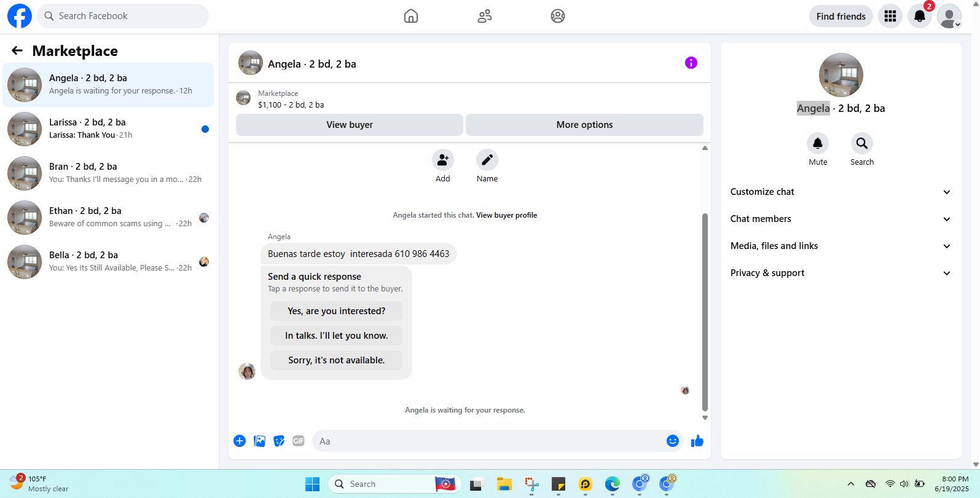Open the Facebook menu grid icon
The height and width of the screenshot is (498, 980).
(x=890, y=16)
